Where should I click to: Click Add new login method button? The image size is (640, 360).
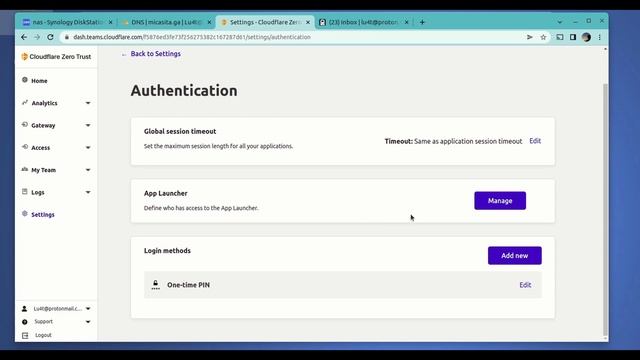click(515, 256)
